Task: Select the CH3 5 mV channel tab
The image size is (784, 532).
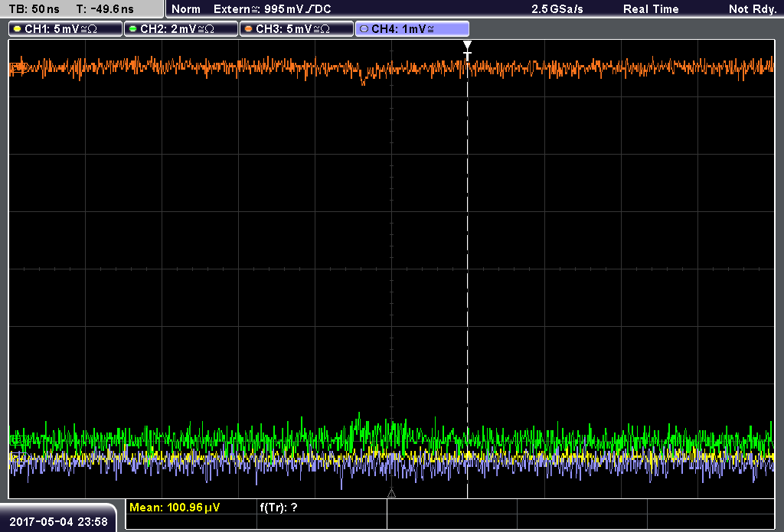Action: [296, 29]
